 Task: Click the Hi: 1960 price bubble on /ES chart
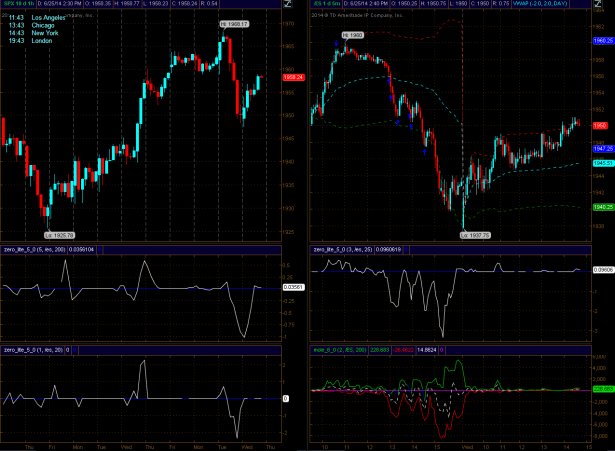point(353,35)
